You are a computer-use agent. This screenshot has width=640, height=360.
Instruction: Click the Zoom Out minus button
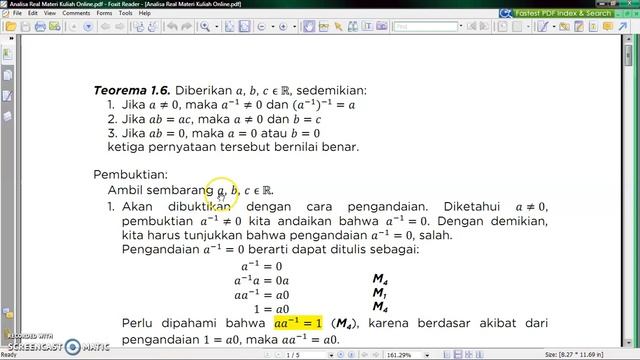tap(262, 27)
